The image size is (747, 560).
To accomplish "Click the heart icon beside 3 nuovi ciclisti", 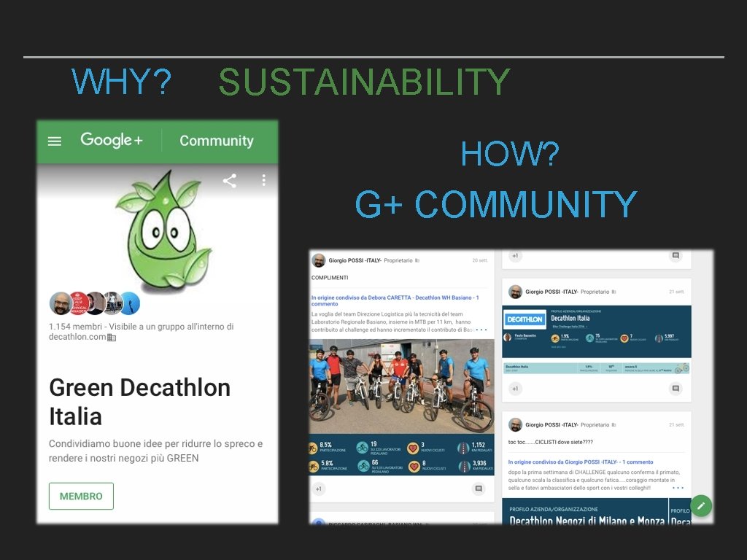I will 413,448.
